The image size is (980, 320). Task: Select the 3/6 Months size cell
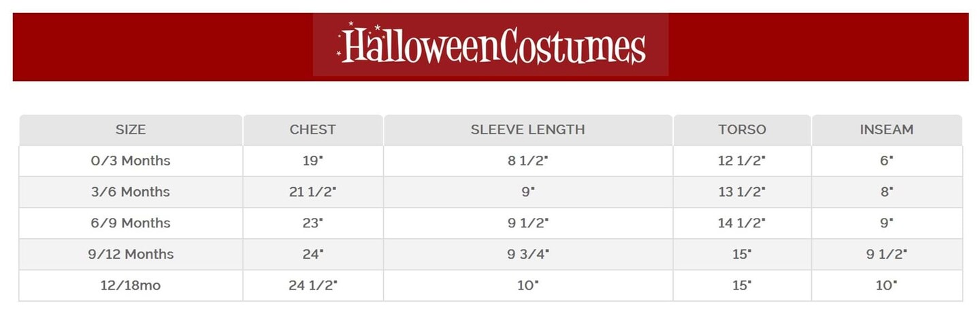point(131,192)
